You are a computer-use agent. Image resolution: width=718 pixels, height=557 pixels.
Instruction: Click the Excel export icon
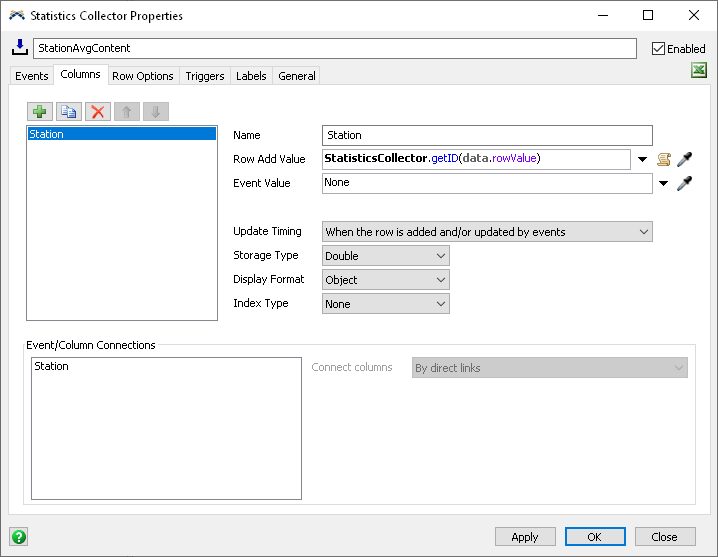(699, 70)
